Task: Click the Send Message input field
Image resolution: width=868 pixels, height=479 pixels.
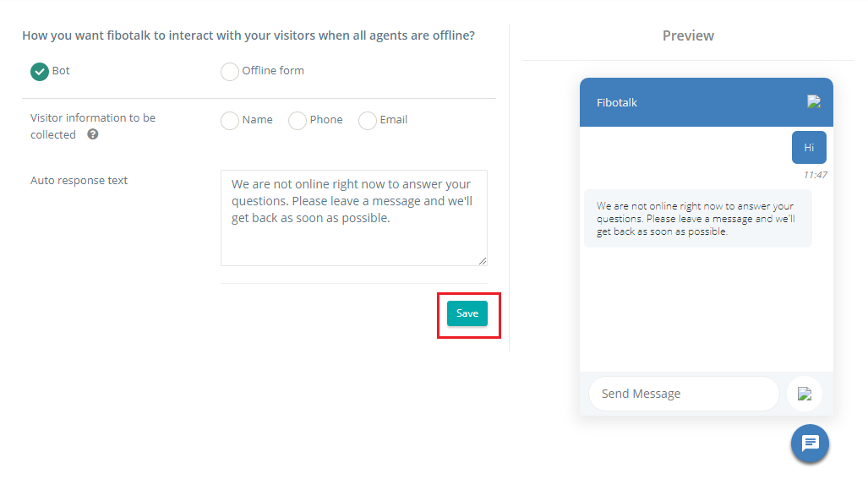Action: 685,394
